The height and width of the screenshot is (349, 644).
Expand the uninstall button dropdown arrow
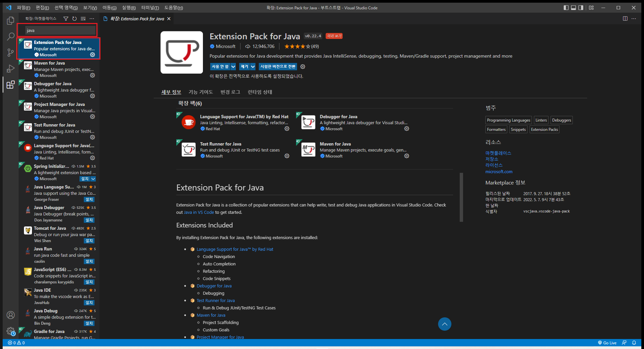coord(253,67)
